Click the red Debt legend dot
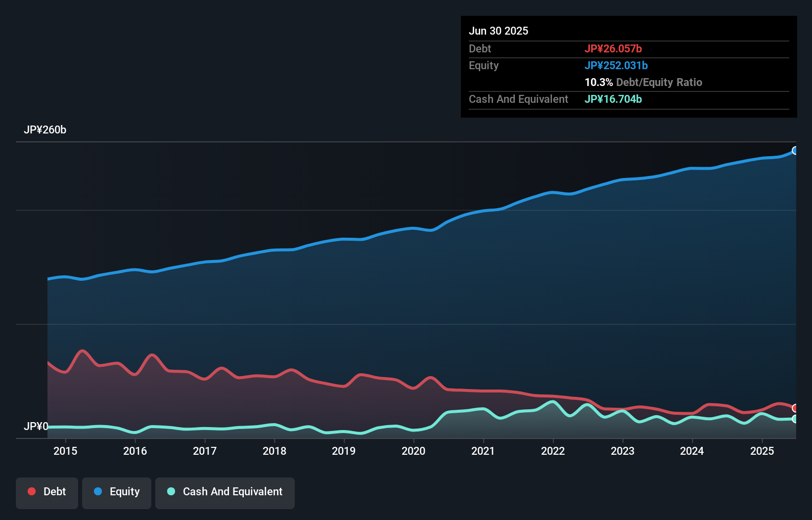812x520 pixels. [x=31, y=491]
